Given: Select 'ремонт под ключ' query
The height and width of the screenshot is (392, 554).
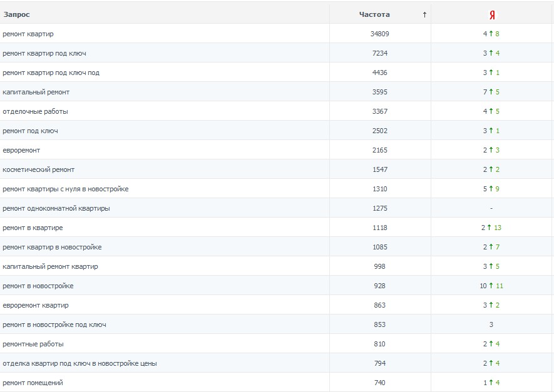Looking at the screenshot, I should coord(31,131).
